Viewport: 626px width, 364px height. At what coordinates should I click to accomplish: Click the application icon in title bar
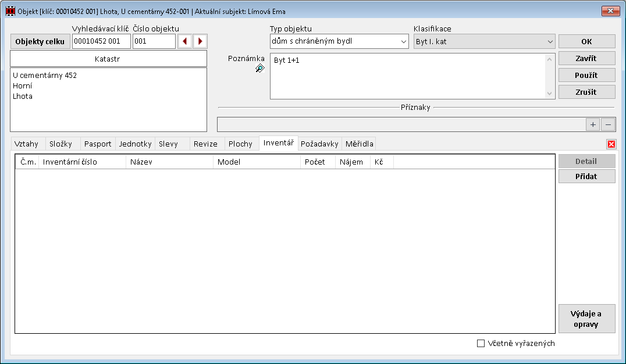(10, 11)
